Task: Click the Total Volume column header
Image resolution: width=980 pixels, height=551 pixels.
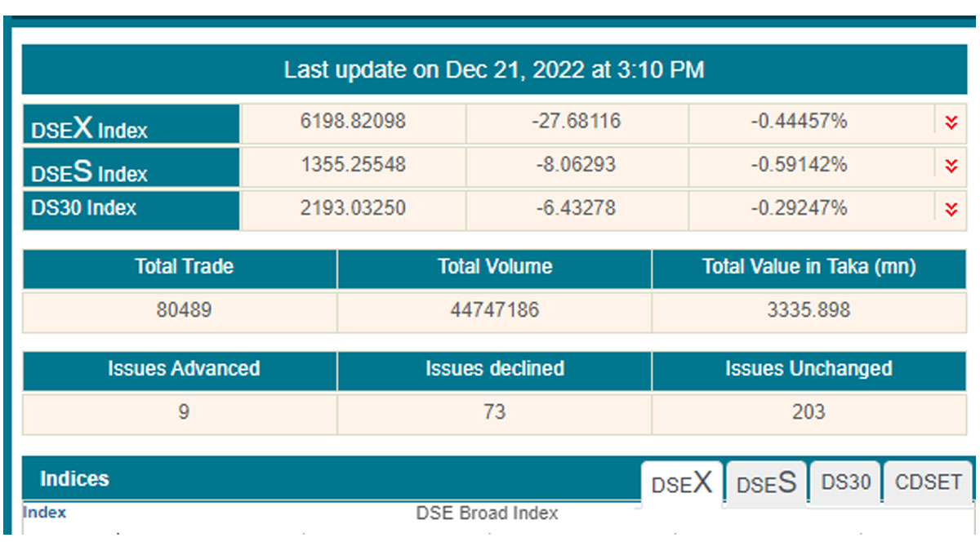Action: (495, 267)
